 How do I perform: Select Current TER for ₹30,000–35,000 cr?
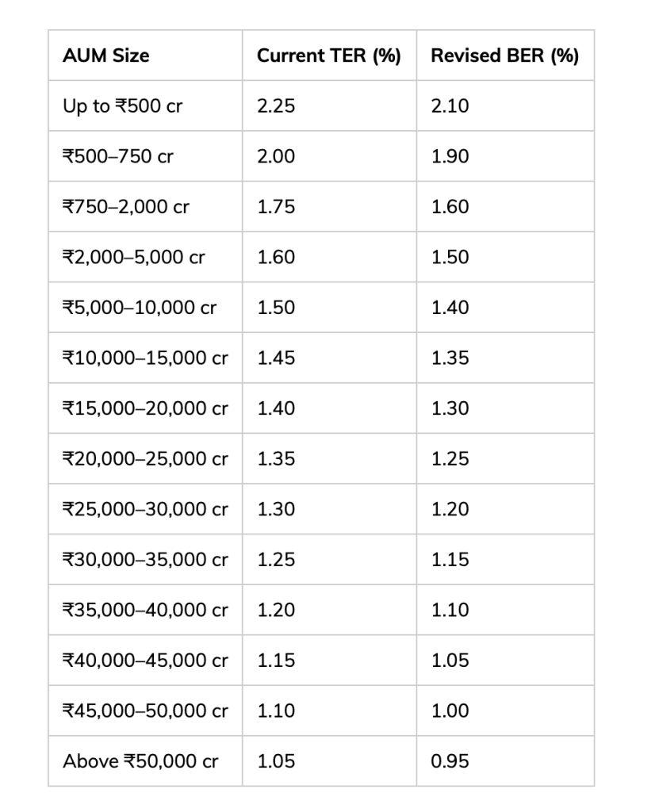tap(276, 559)
